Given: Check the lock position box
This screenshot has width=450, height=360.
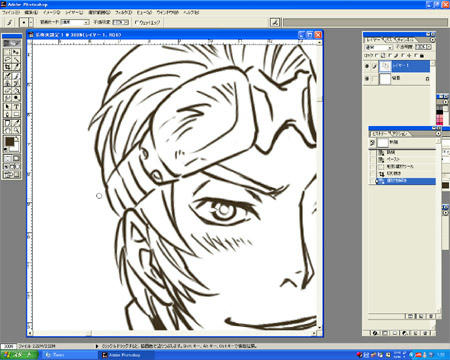Looking at the screenshot, I should (402, 56).
